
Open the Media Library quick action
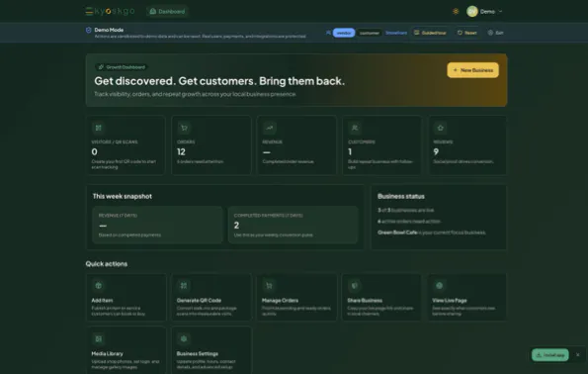[x=126, y=350]
